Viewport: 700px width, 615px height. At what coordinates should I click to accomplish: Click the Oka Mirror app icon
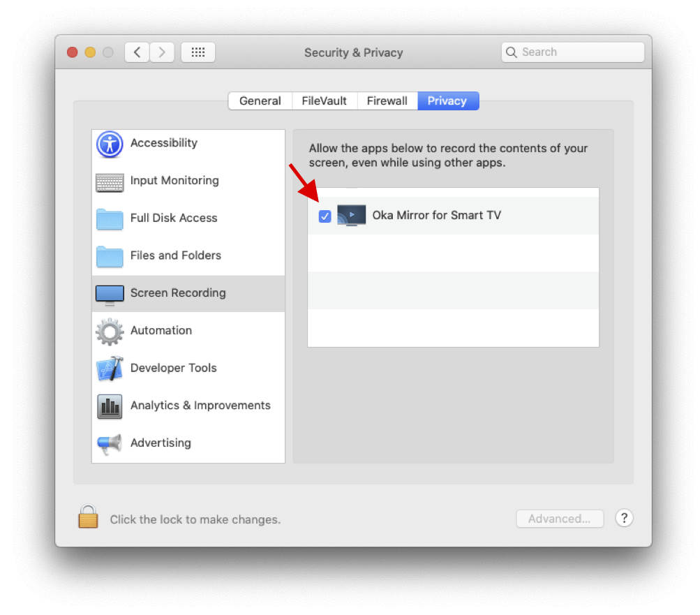(351, 215)
